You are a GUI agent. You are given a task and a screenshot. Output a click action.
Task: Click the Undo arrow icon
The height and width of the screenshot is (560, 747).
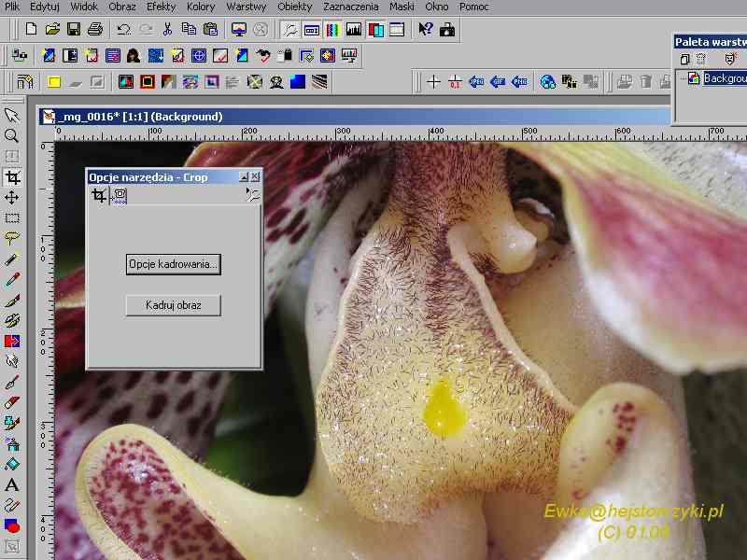click(123, 30)
